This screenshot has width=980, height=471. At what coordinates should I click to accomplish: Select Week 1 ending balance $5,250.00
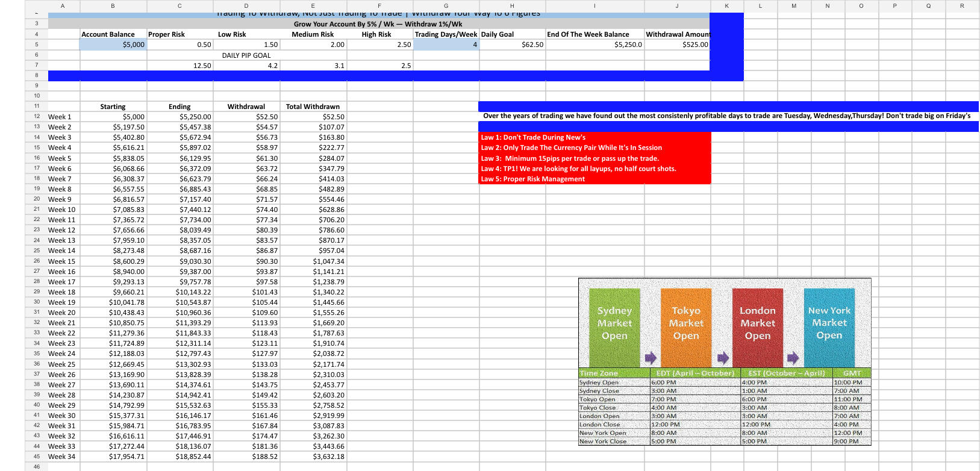pyautogui.click(x=179, y=117)
